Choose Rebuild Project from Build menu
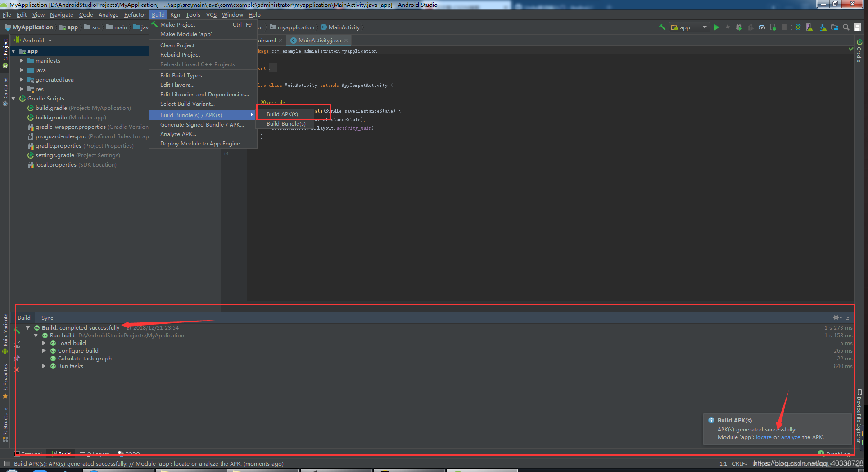This screenshot has height=472, width=868. (203, 54)
